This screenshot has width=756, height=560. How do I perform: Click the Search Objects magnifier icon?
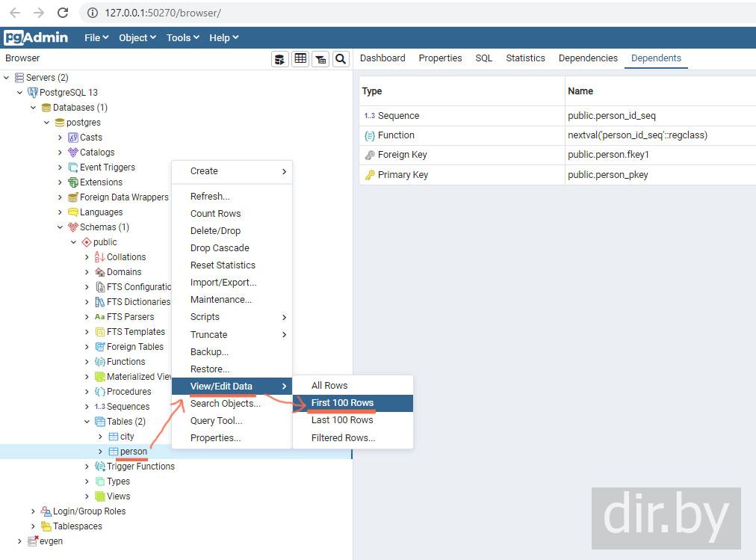click(x=341, y=59)
